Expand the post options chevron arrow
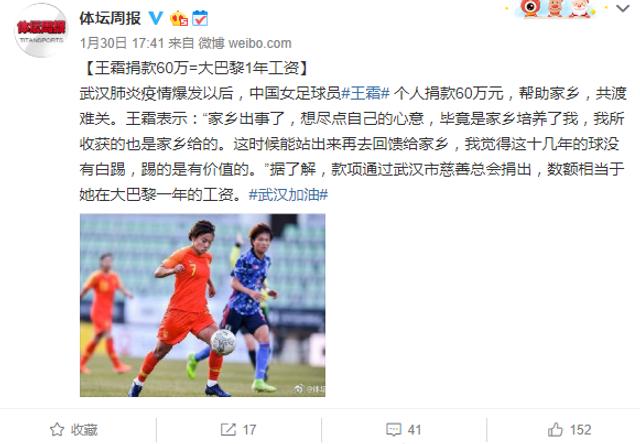The height and width of the screenshot is (444, 640). click(x=622, y=8)
